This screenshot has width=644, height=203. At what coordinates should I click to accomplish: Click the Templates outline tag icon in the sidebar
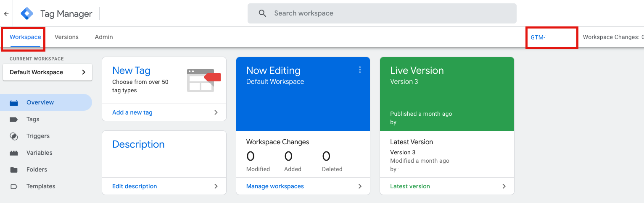[x=14, y=186]
